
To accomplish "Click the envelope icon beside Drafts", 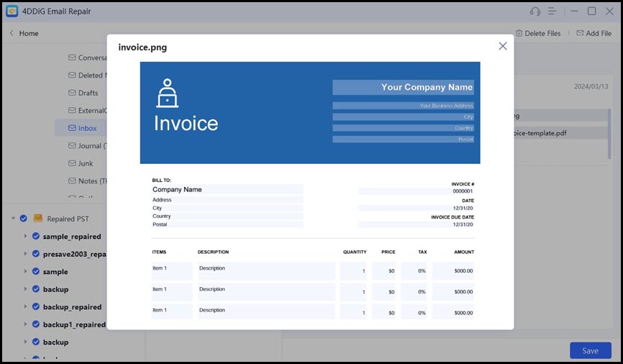I will (72, 93).
